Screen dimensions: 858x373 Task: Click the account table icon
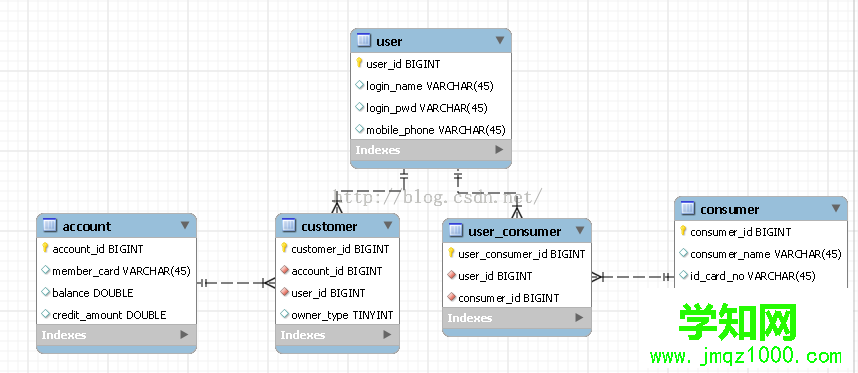point(50,225)
